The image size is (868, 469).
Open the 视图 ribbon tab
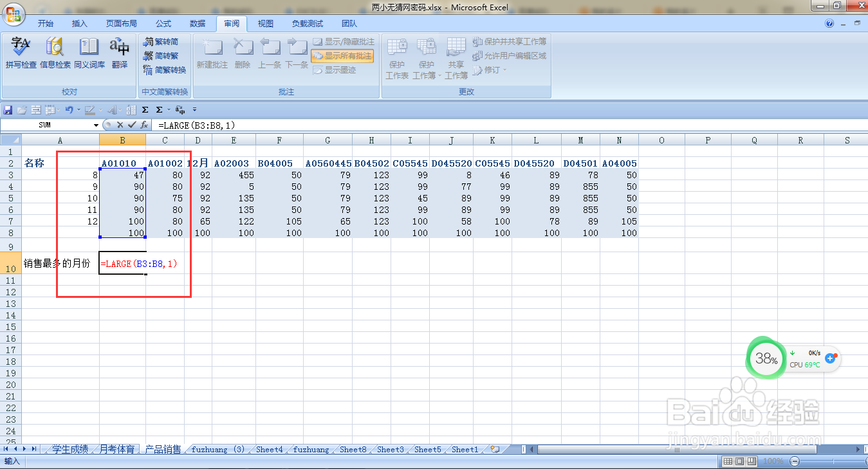point(266,24)
